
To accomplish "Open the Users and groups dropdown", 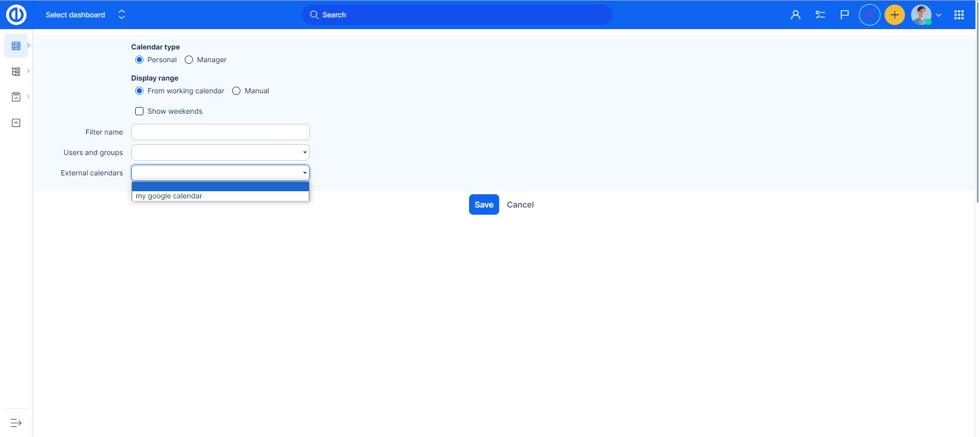I will pos(220,152).
